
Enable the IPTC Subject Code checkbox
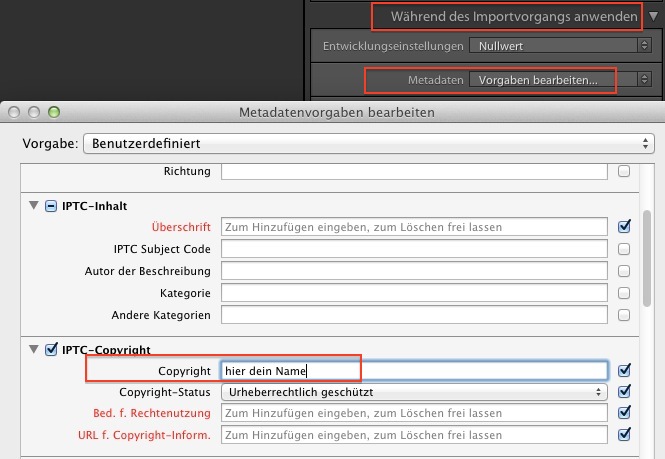[x=624, y=249]
